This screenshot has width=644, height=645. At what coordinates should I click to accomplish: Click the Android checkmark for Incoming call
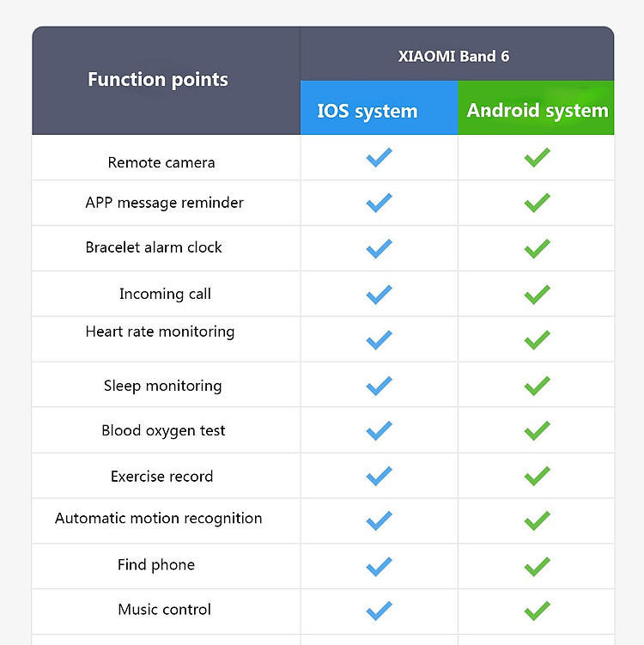(x=537, y=295)
